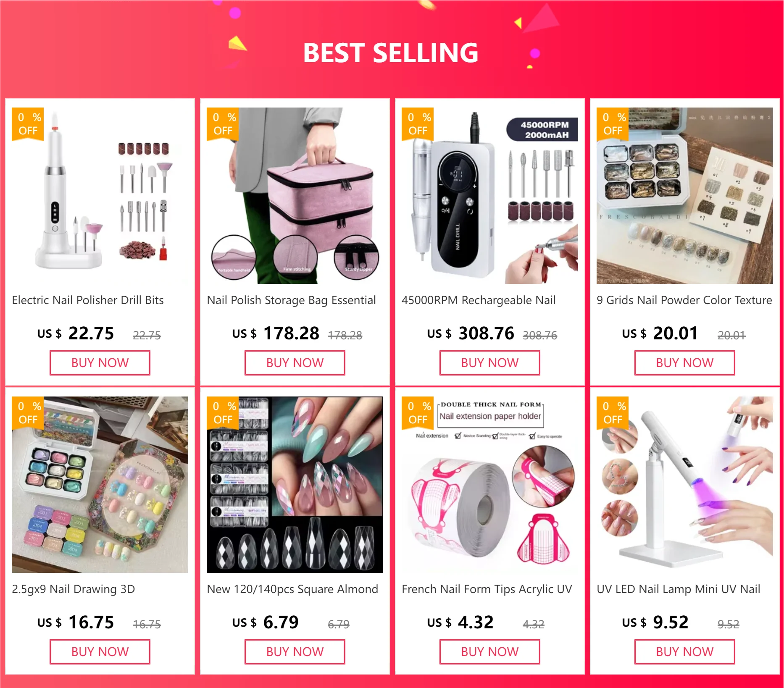Buy the Electric Nail Polisher for 22.75
This screenshot has width=784, height=688.
(100, 363)
